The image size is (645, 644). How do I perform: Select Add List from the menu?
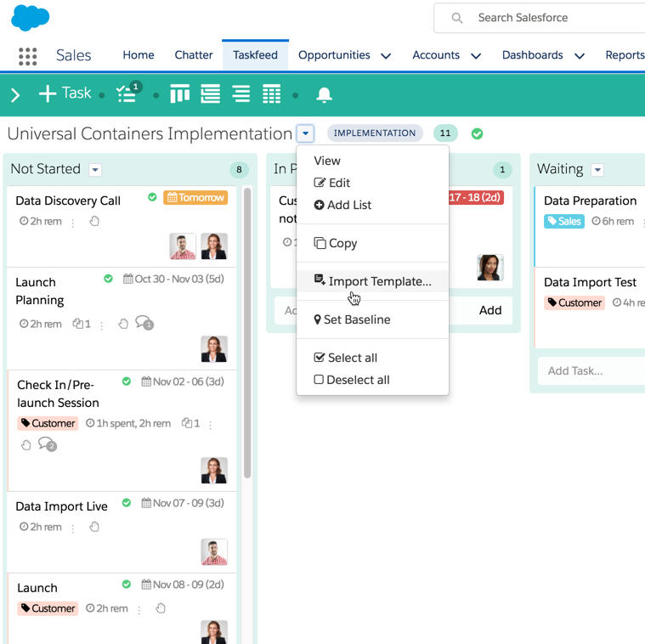[372, 205]
